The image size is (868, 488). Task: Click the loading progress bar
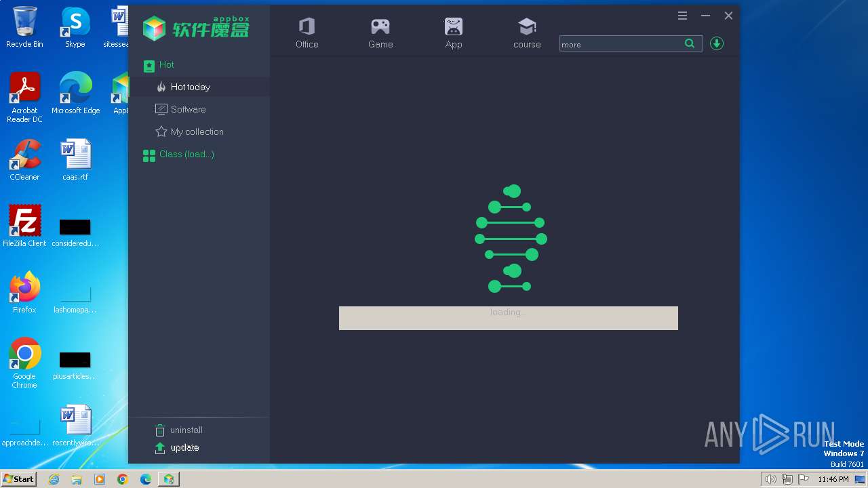tap(509, 318)
